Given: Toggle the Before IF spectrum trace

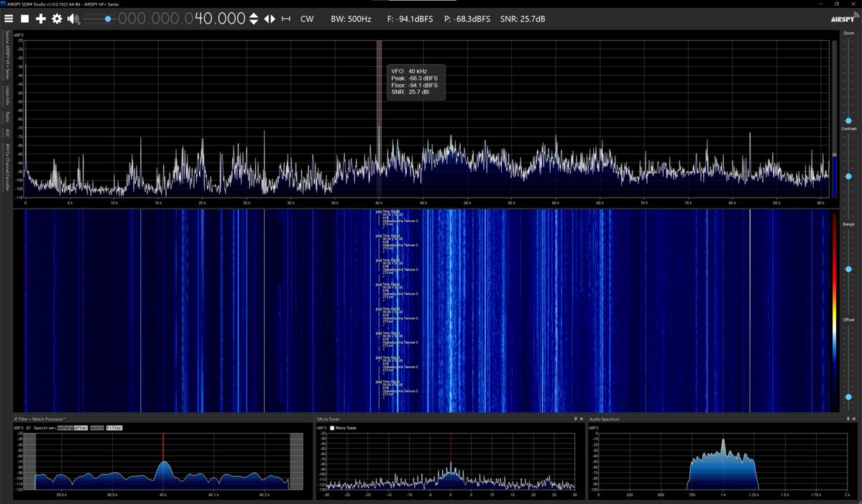Looking at the screenshot, I should click(65, 428).
